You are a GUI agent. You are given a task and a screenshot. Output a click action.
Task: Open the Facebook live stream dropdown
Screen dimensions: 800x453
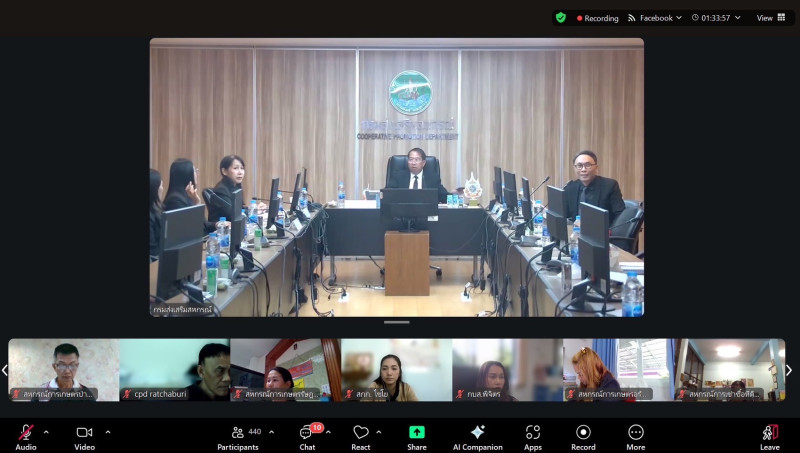pos(656,18)
